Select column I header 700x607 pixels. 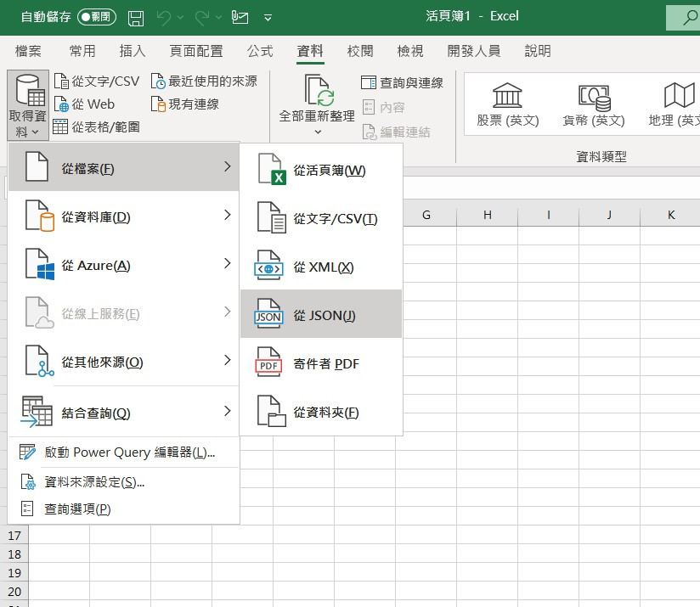[x=549, y=216]
